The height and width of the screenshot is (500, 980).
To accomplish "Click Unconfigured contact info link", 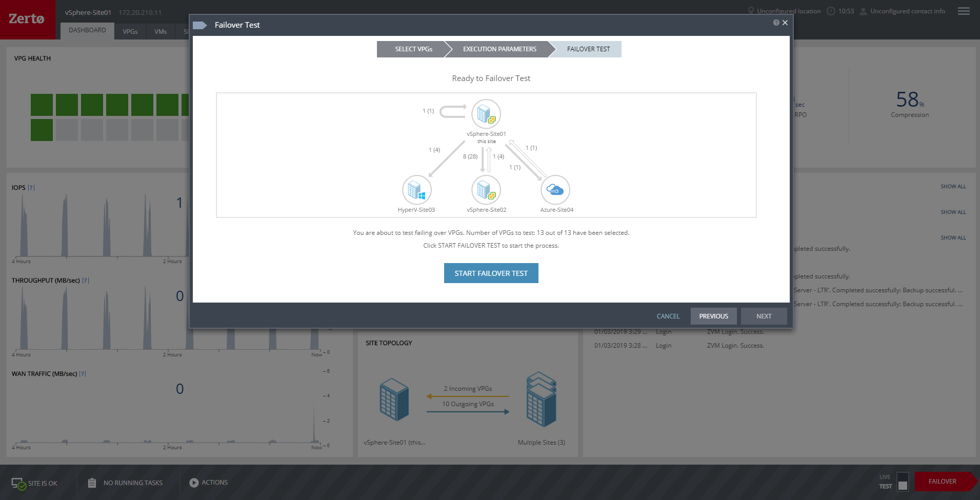I will pos(908,11).
